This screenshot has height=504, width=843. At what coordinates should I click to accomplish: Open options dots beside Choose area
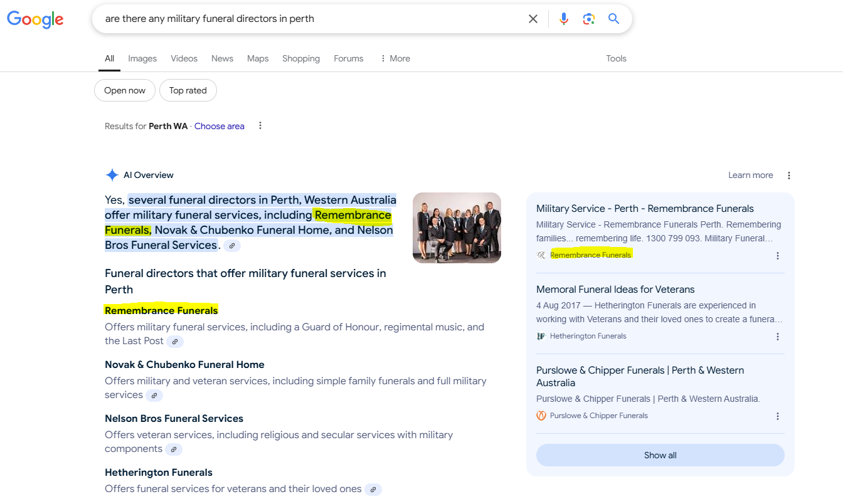click(260, 126)
